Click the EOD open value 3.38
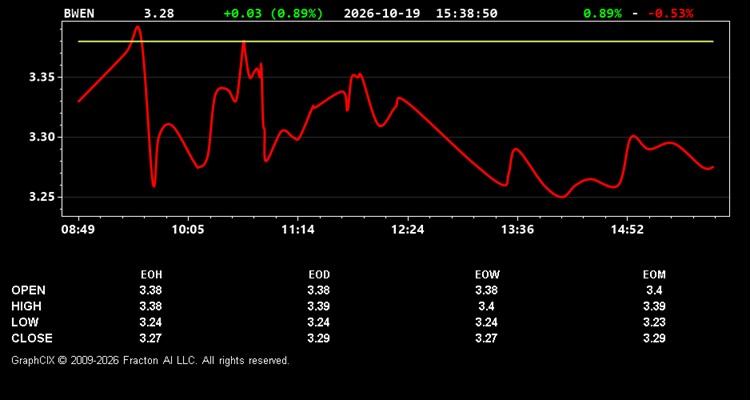 pos(319,290)
